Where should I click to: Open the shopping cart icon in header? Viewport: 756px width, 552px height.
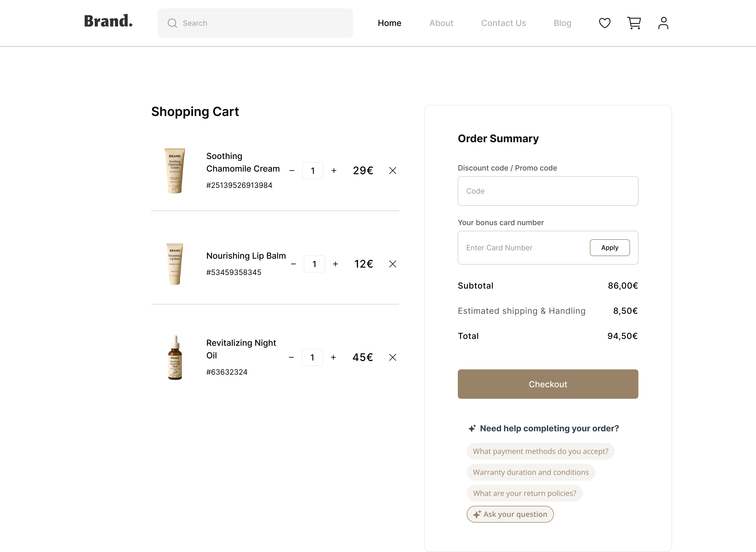tap(634, 23)
